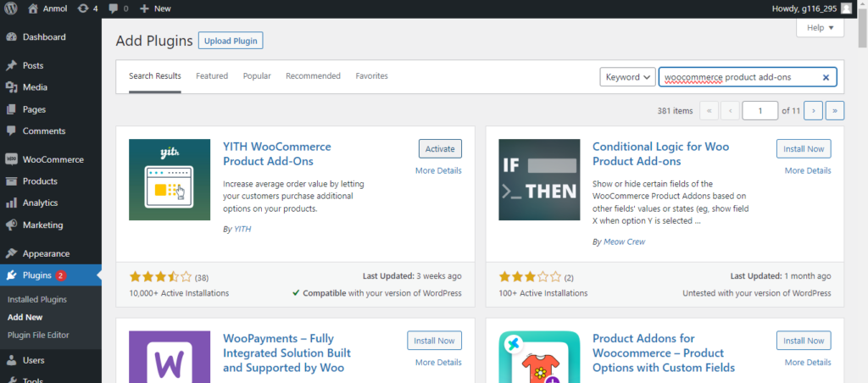Activate YITH WooCommerce Product Add-Ons
Viewport: 868px width, 383px height.
pyautogui.click(x=440, y=149)
